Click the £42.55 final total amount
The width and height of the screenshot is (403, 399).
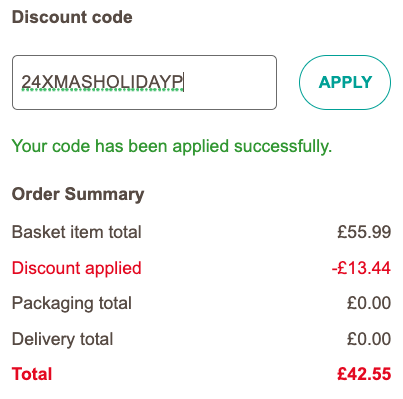click(364, 374)
